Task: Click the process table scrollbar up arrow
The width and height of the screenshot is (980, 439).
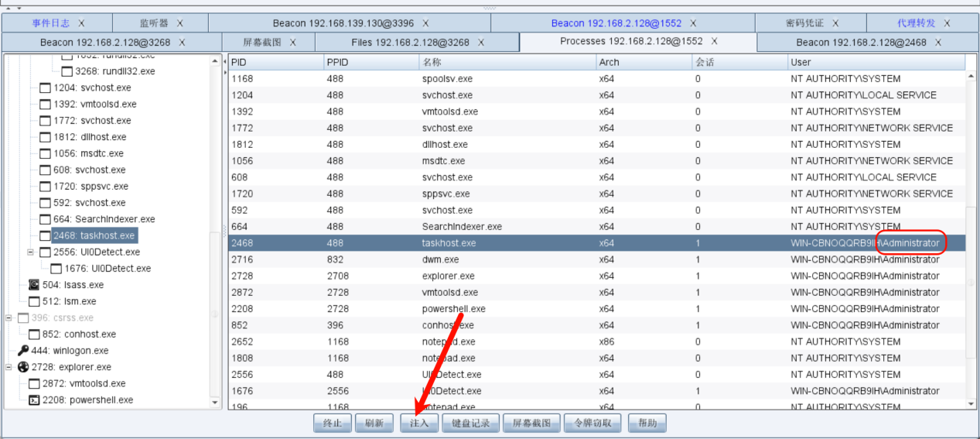Action: point(971,75)
